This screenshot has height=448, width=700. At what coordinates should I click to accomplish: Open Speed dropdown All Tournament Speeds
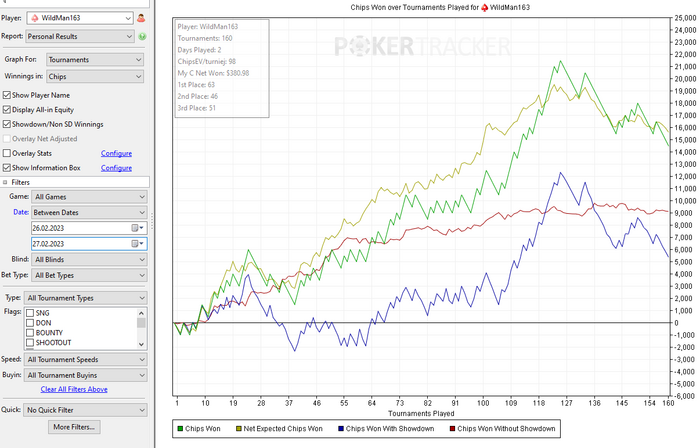(x=86, y=359)
